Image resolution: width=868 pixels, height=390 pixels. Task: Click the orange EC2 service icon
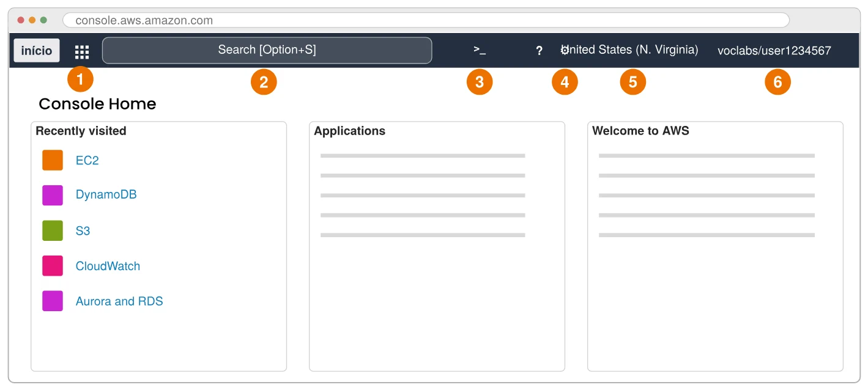53,160
